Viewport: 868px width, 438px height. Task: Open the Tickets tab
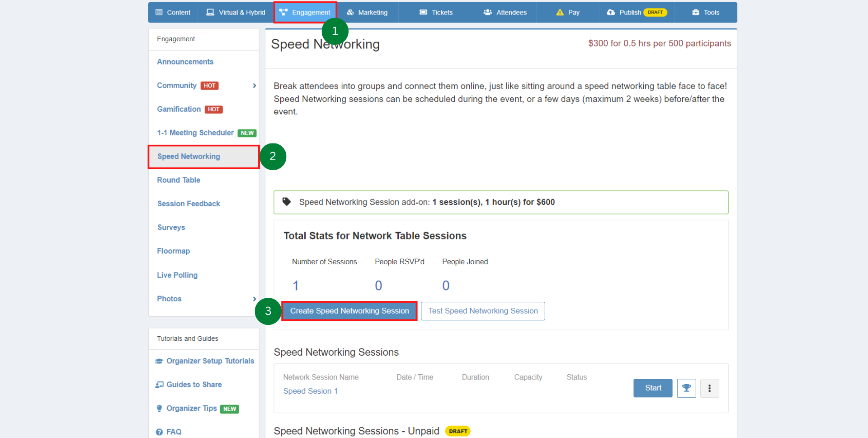point(436,12)
